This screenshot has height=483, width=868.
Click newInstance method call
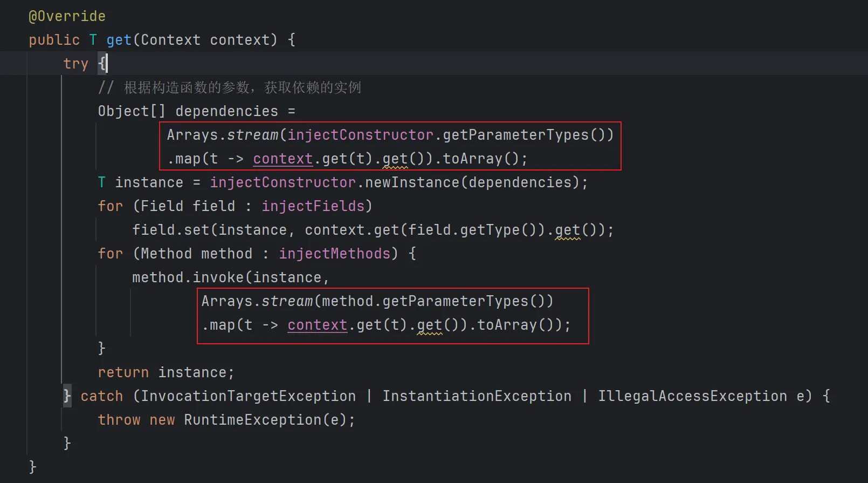(412, 182)
